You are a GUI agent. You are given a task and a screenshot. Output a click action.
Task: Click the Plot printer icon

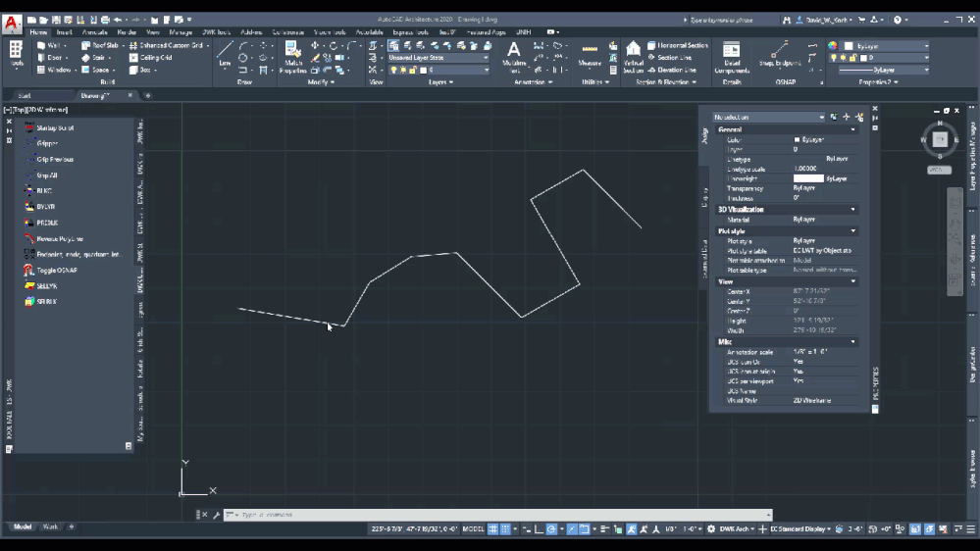[105, 20]
